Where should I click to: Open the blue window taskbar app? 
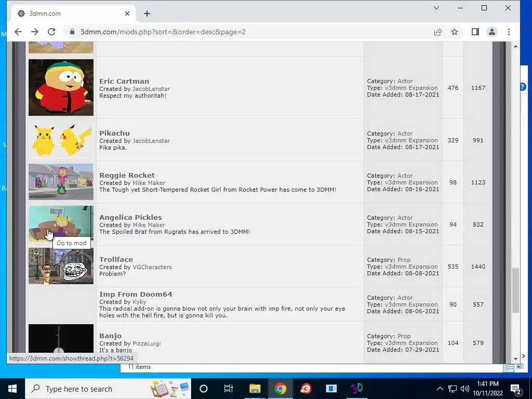[x=331, y=389]
